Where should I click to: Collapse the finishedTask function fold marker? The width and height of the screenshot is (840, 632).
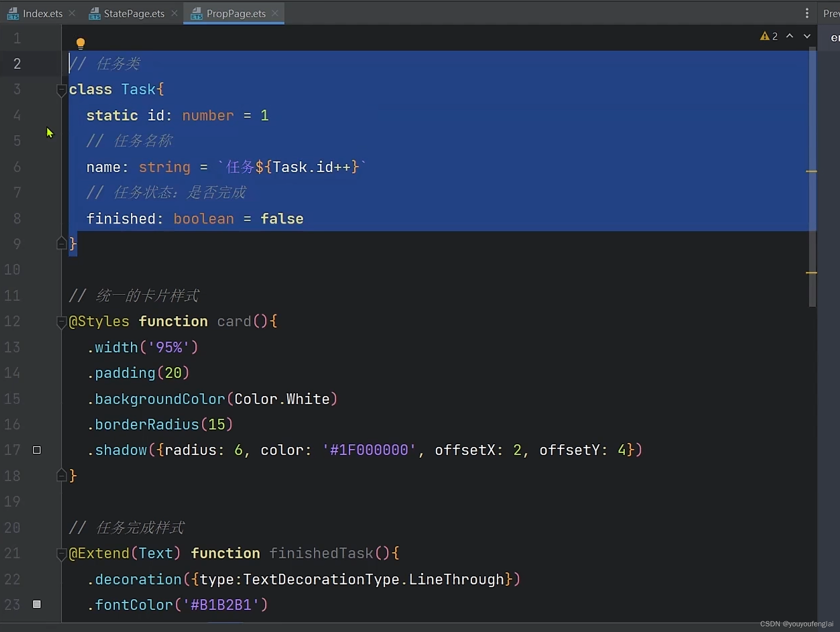(61, 554)
